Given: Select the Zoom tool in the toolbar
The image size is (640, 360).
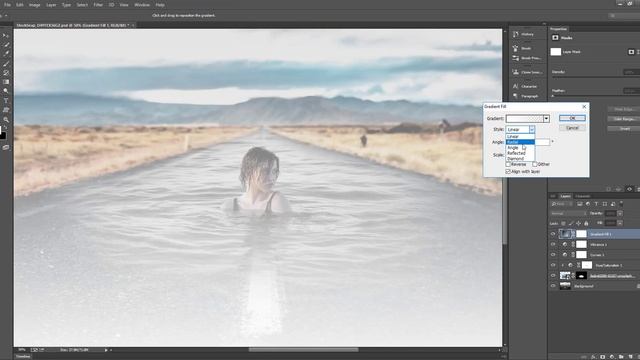Looking at the screenshot, I should click(x=6, y=120).
